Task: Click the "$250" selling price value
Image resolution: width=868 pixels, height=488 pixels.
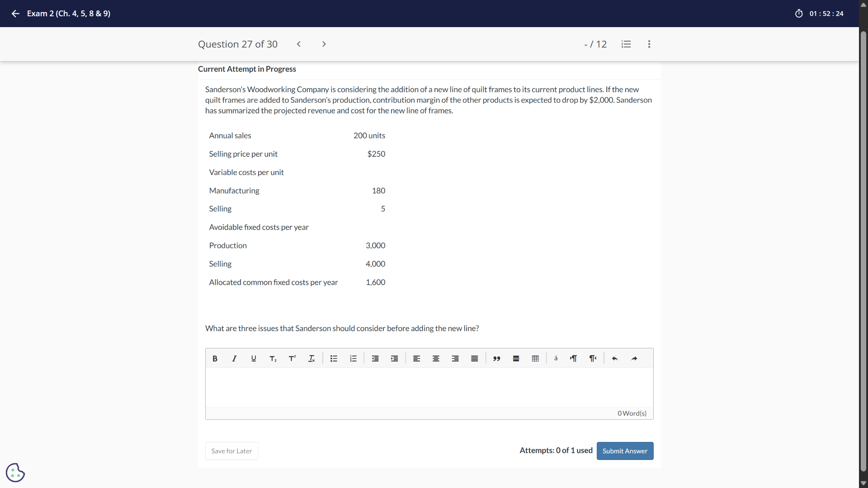Action: tap(377, 154)
